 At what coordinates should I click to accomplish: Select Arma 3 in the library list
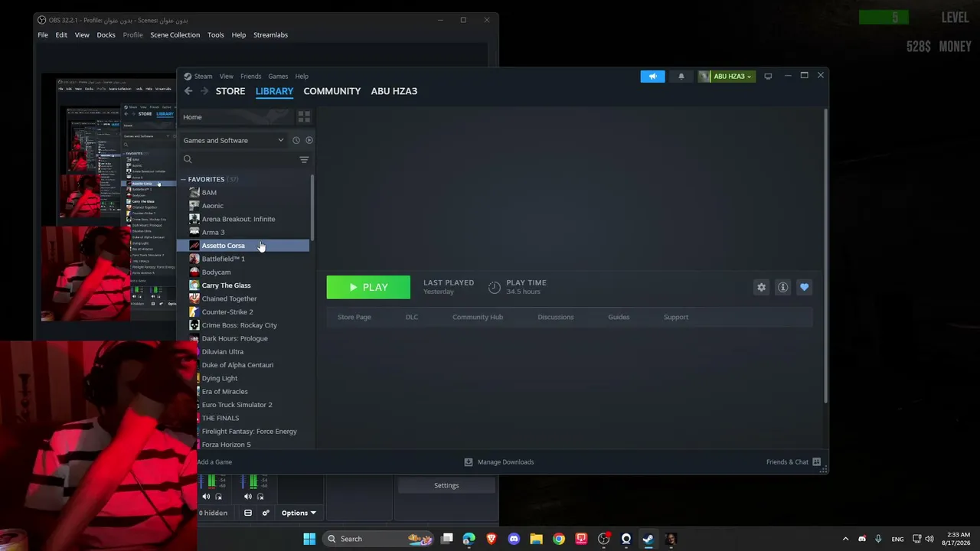tap(243, 232)
